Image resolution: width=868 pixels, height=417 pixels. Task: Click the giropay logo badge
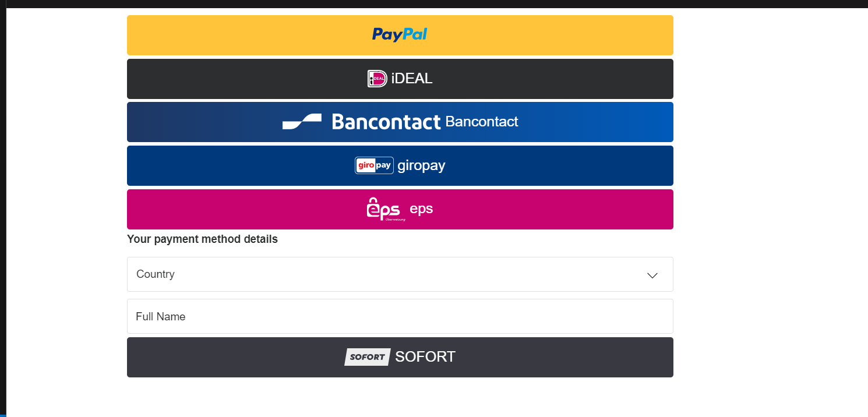(374, 165)
